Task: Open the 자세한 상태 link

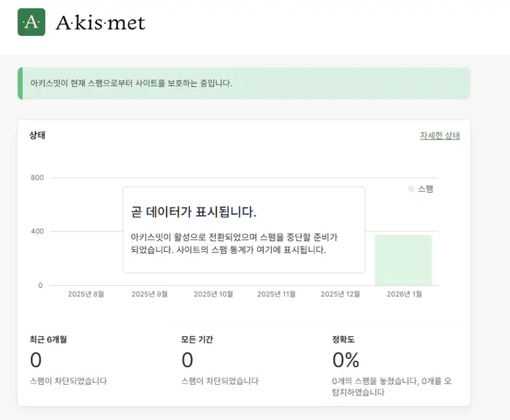Action: pos(440,136)
